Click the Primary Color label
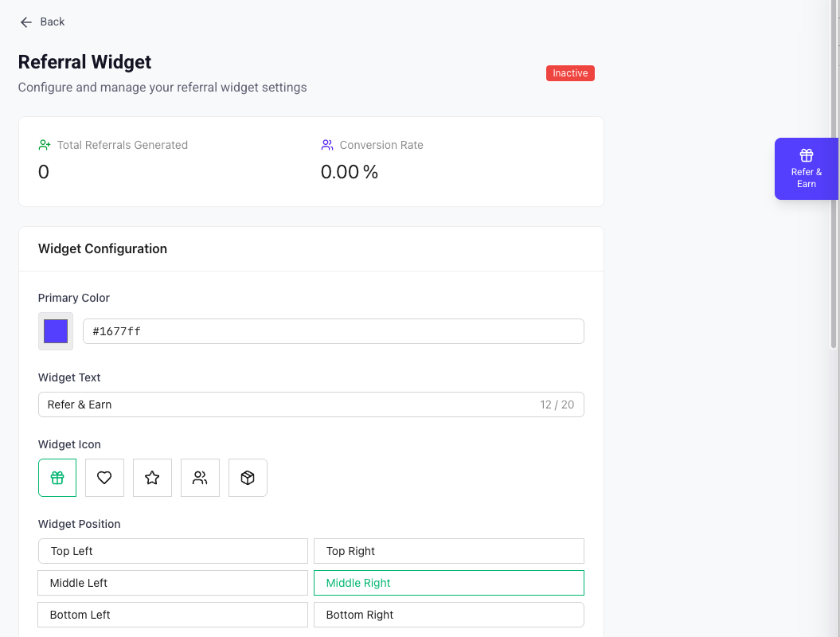Viewport: 840px width, 637px height. click(73, 298)
